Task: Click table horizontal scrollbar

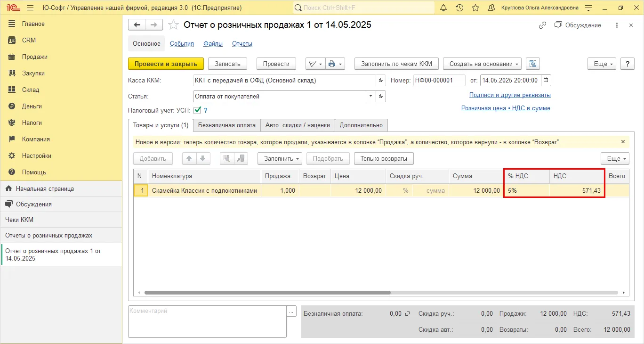Action: pyautogui.click(x=267, y=293)
